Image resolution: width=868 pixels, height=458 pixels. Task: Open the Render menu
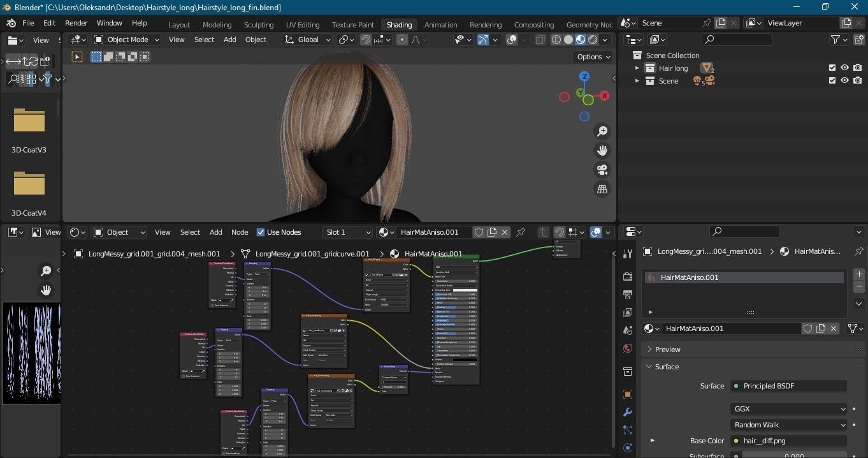point(76,23)
